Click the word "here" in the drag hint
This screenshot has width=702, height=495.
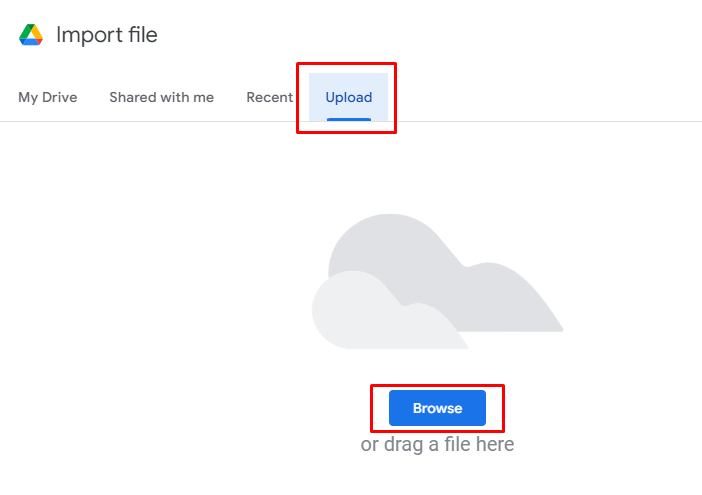coord(495,444)
